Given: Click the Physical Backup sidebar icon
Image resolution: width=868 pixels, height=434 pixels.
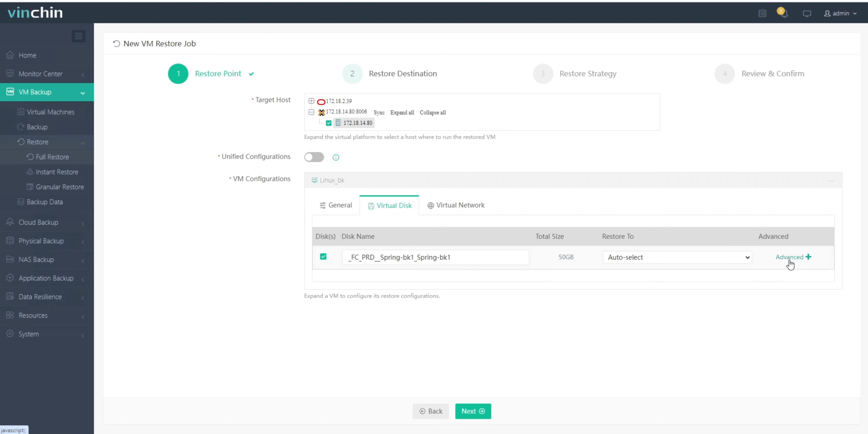Looking at the screenshot, I should [x=10, y=241].
